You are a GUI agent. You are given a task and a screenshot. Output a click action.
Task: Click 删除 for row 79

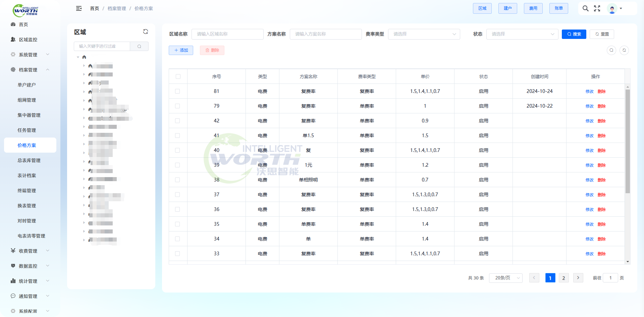tap(601, 106)
